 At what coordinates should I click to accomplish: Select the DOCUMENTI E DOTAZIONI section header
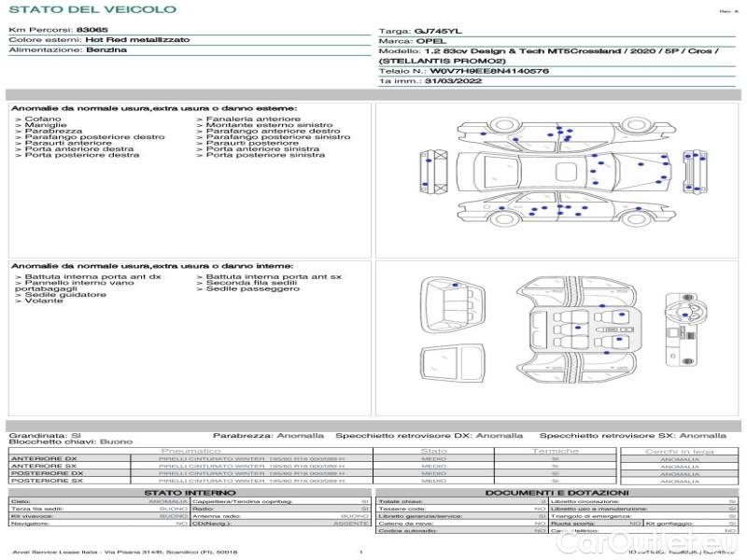[556, 492]
